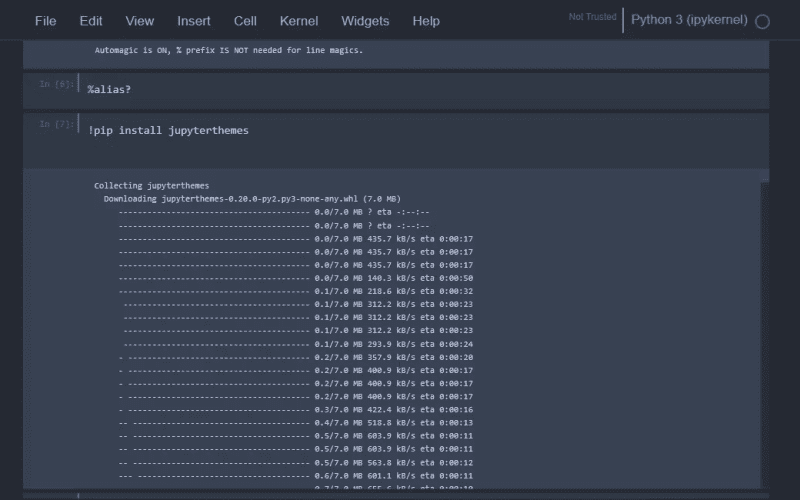Open the File menu
Image resolution: width=800 pixels, height=500 pixels.
click(45, 21)
